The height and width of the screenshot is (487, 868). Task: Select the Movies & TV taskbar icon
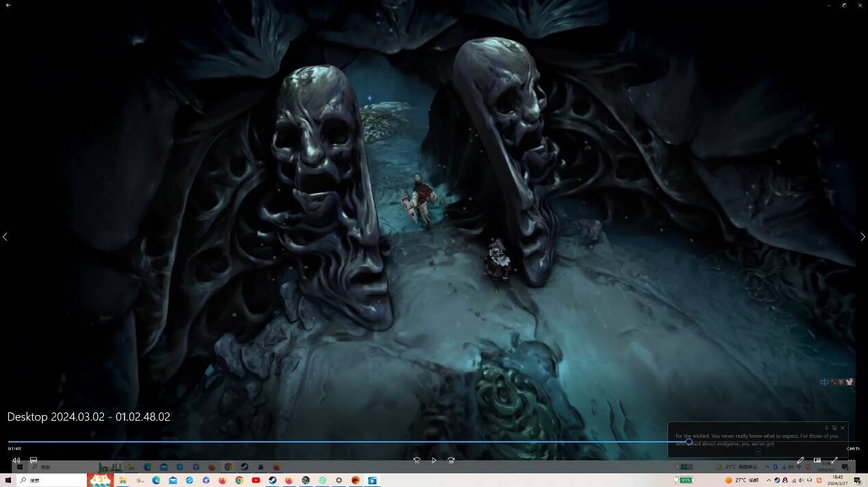[372, 480]
